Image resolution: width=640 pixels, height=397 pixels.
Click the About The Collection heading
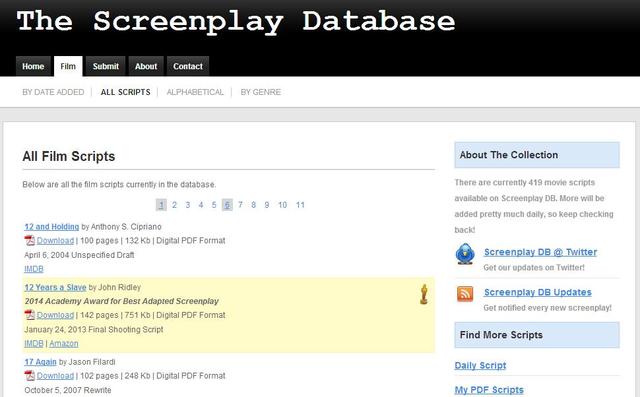tap(509, 155)
